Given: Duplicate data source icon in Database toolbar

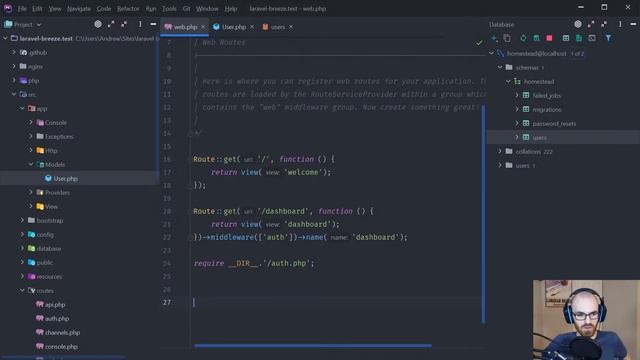Looking at the screenshot, I should pos(507,38).
